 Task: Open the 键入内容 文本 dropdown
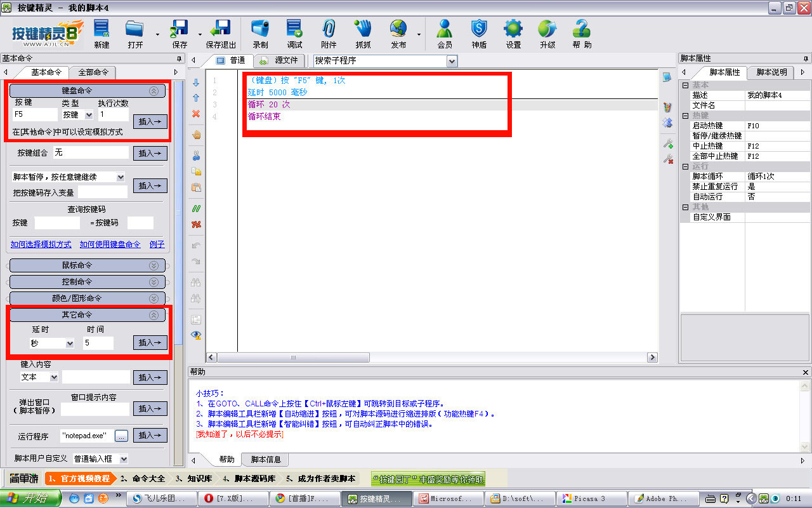[x=54, y=377]
